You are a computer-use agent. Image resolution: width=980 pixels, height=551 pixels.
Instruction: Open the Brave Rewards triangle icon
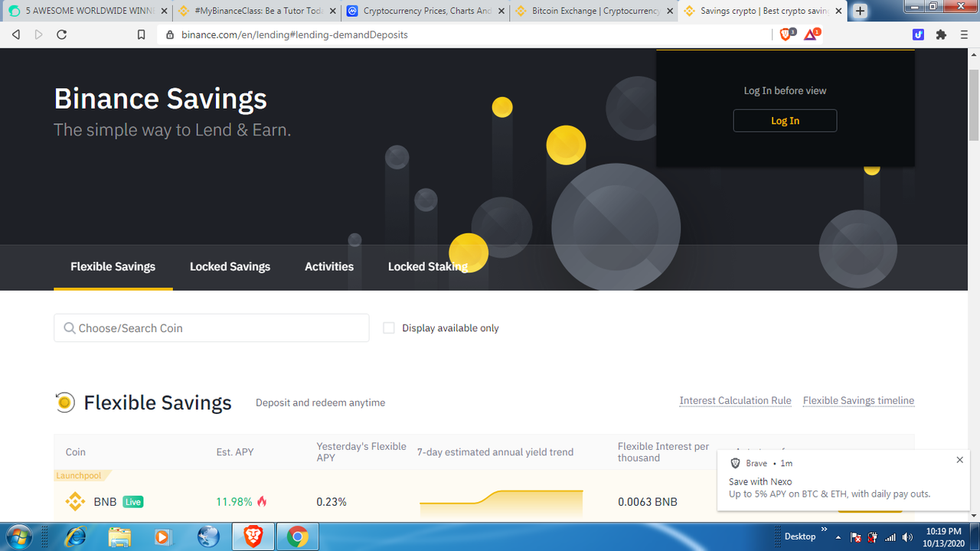811,34
